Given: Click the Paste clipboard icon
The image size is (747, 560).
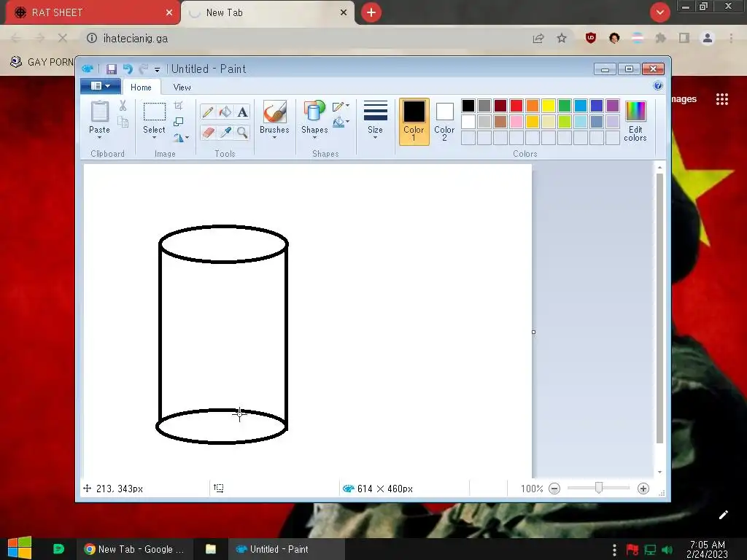Looking at the screenshot, I should pyautogui.click(x=99, y=112).
